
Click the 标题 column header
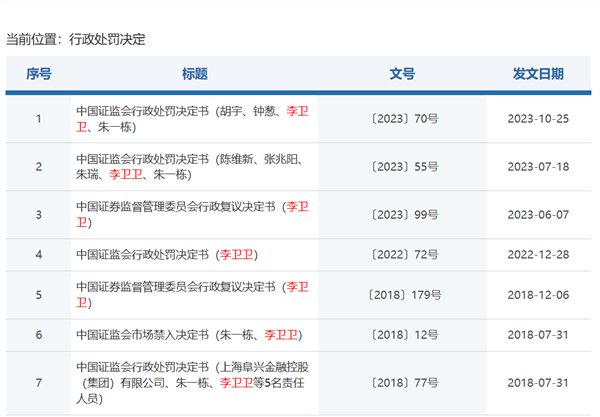(195, 74)
